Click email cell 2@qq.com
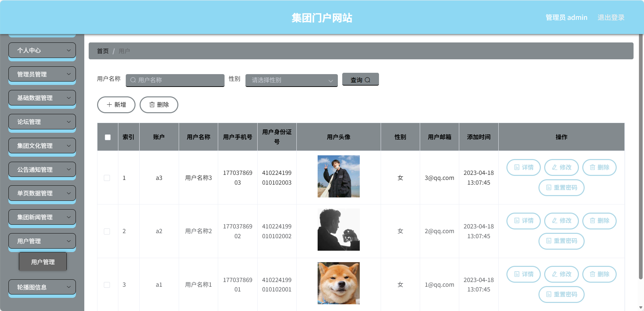 point(439,231)
